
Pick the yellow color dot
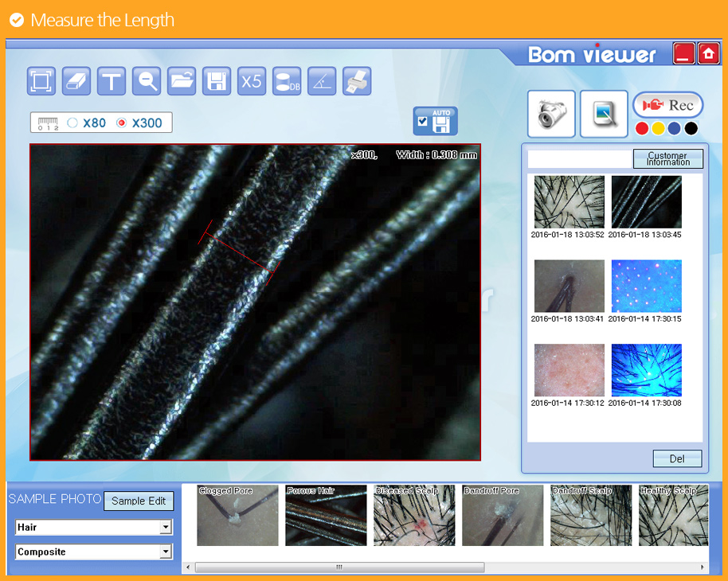658,128
